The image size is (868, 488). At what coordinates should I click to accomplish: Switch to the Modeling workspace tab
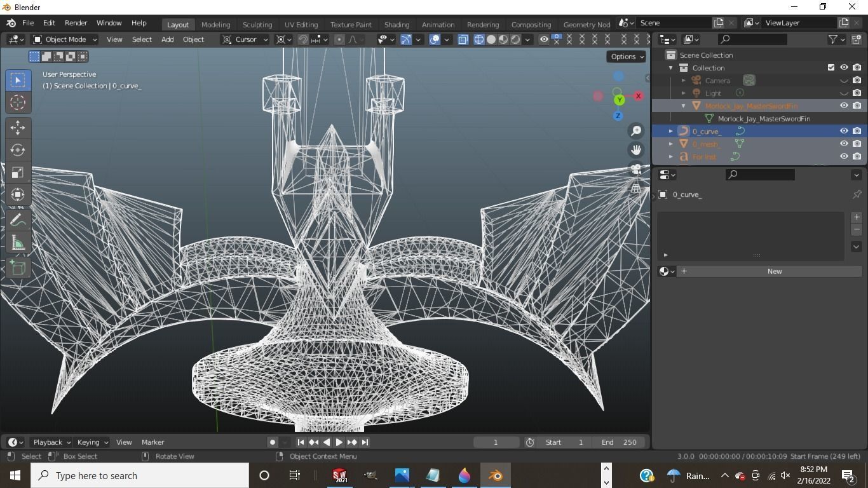click(x=215, y=24)
